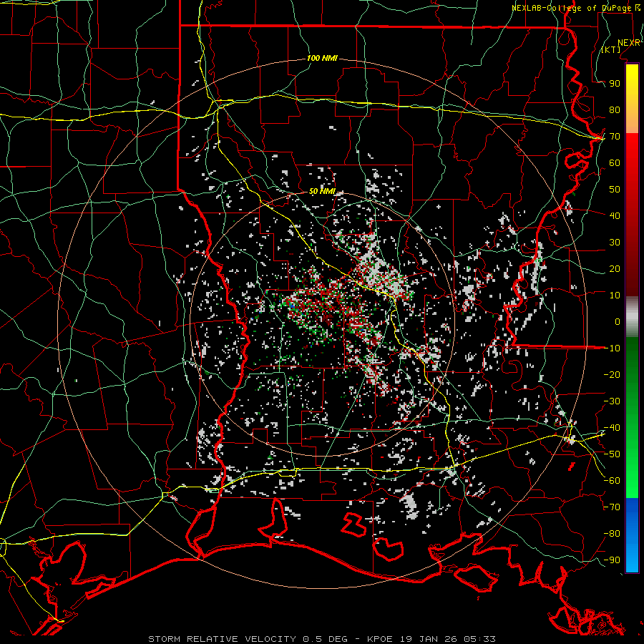Click the blue segment of the color bar
The height and width of the screenshot is (644, 644).
click(x=632, y=535)
